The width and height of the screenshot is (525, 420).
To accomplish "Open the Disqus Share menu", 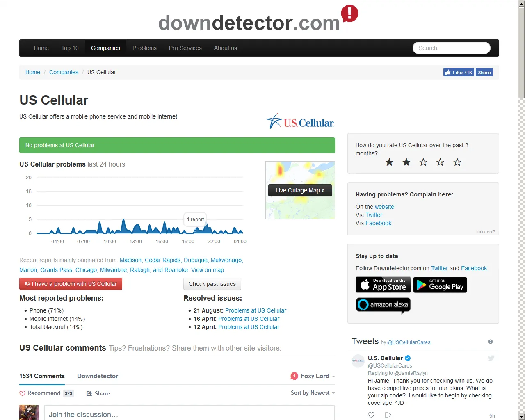I will (98, 393).
